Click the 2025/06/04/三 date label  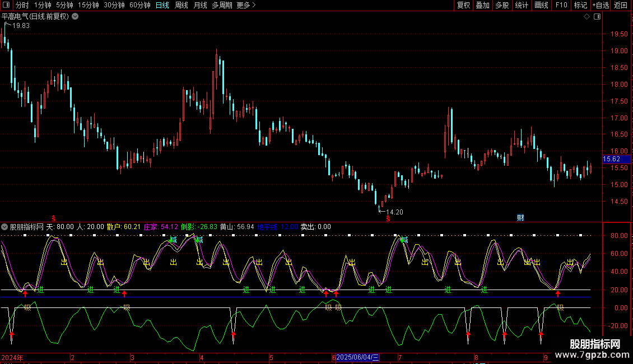tap(358, 357)
